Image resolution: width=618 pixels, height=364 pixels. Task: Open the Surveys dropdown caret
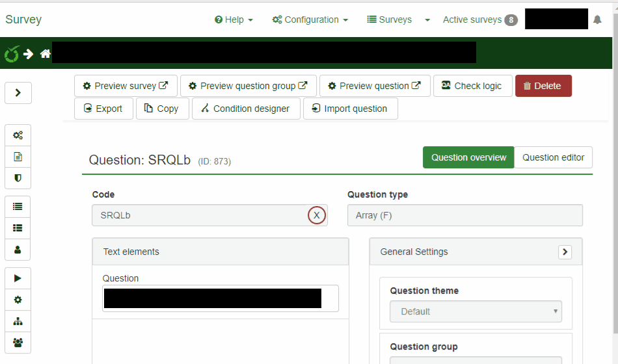(x=427, y=20)
